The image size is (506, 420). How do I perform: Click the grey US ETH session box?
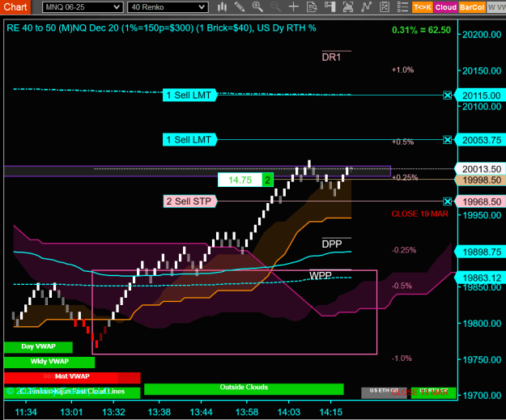tap(384, 392)
